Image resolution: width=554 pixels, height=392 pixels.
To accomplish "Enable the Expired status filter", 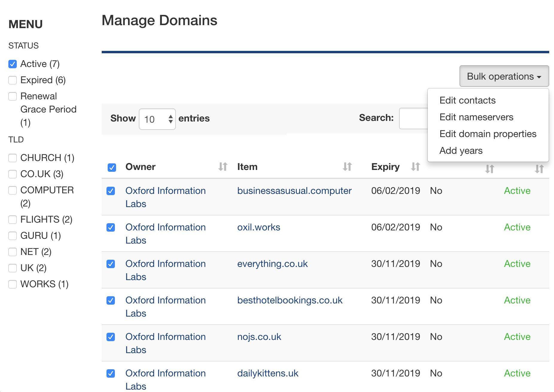I will point(13,80).
